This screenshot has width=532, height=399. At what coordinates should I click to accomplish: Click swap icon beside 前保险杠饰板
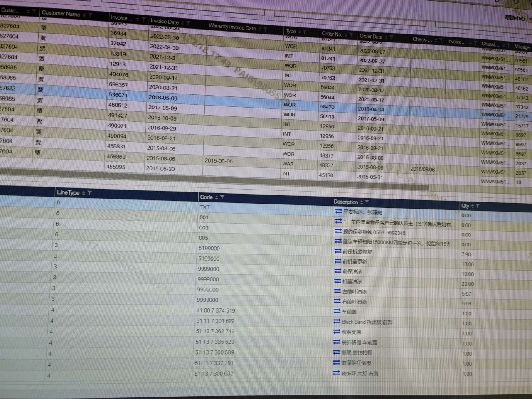click(337, 362)
